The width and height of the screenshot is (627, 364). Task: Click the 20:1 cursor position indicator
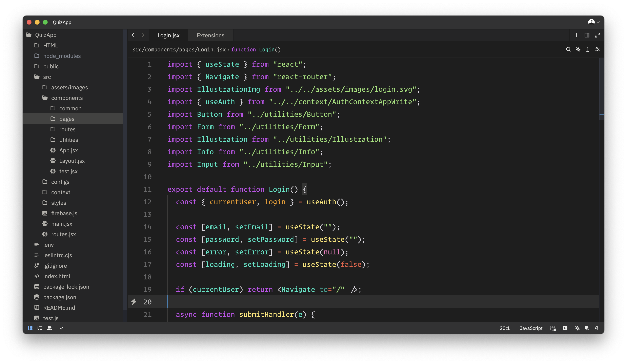(x=505, y=328)
